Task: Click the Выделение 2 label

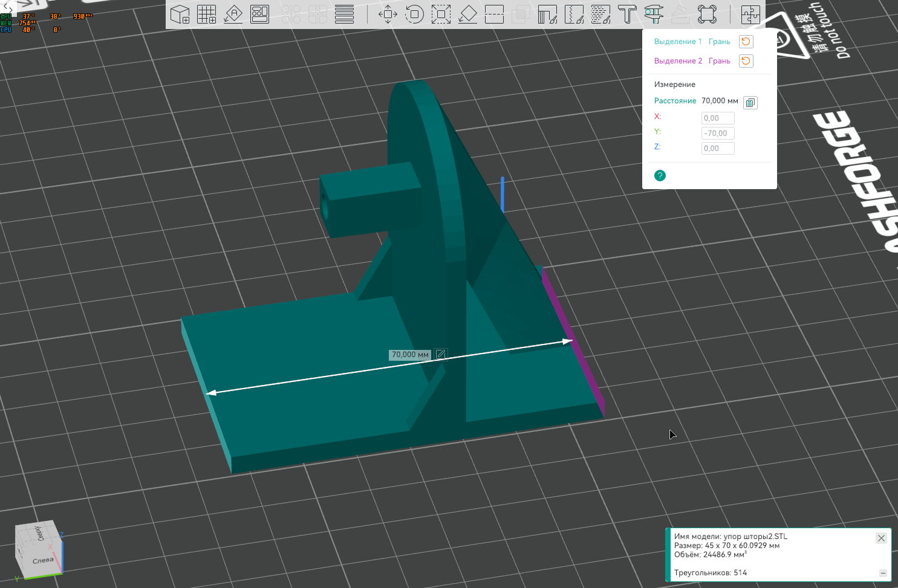Action: click(x=678, y=61)
